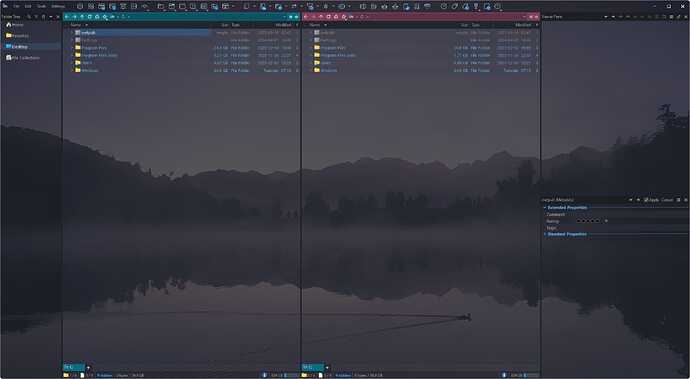Click hidden items link in right status bar
This screenshot has width=690, height=379.
[343, 375]
